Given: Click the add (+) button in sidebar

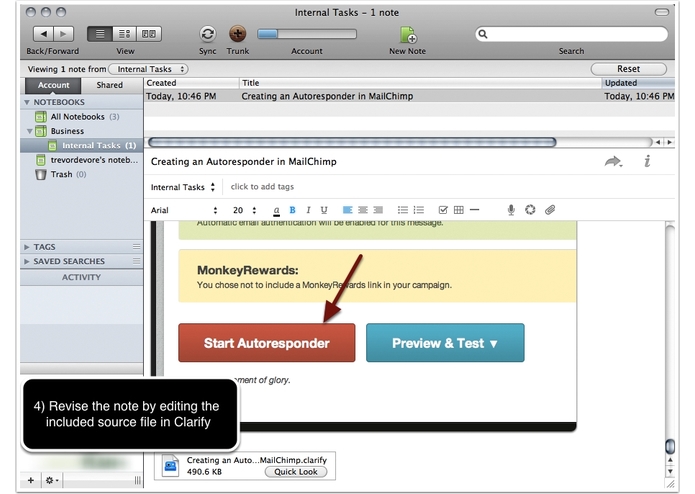Looking at the screenshot, I should tap(31, 480).
